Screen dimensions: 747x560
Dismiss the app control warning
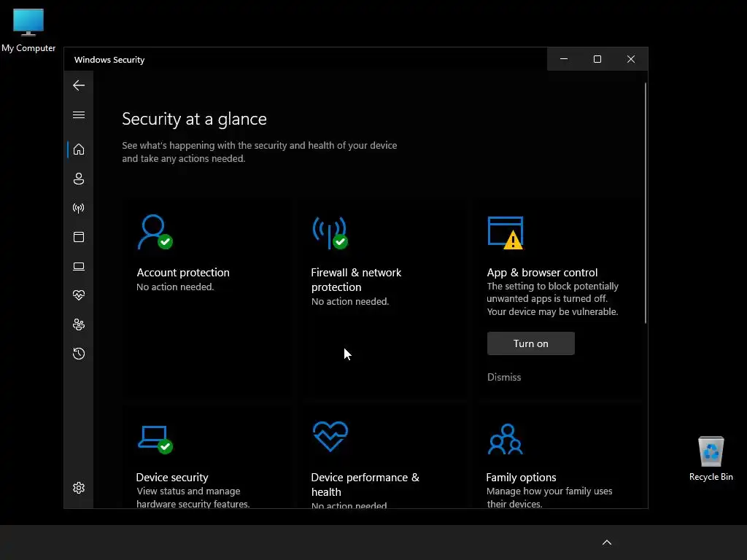tap(504, 377)
